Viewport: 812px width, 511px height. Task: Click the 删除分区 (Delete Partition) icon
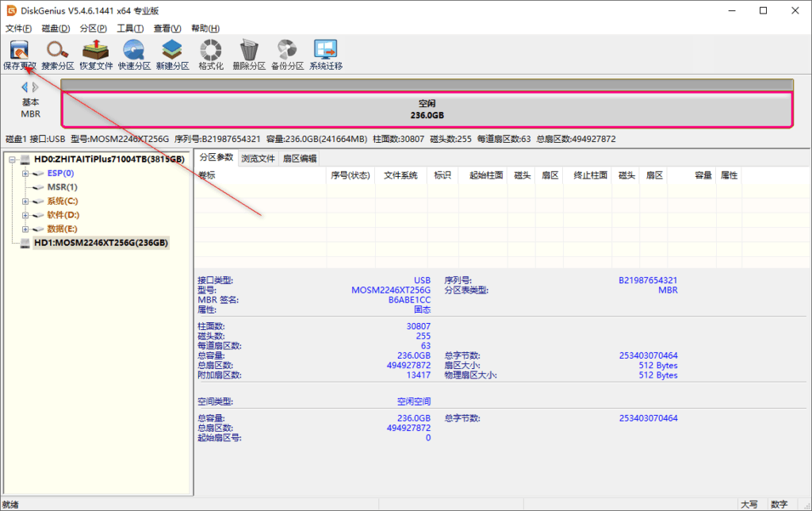pos(248,54)
